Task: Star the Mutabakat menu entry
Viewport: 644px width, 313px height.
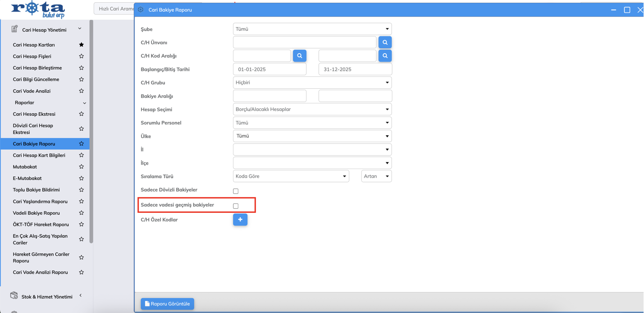Action: [x=81, y=167]
